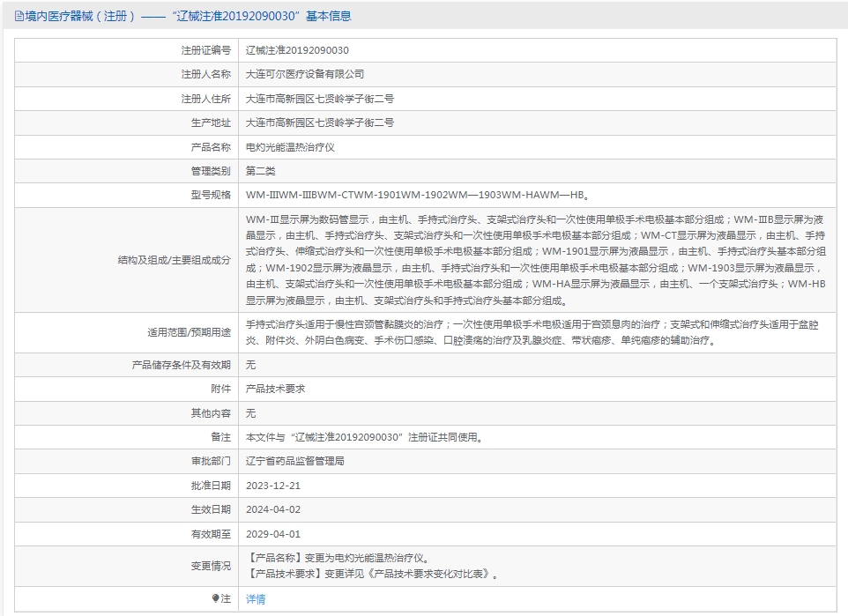Image resolution: width=848 pixels, height=616 pixels.
Task: Click the approval date 2023-12-21
Action: point(273,486)
